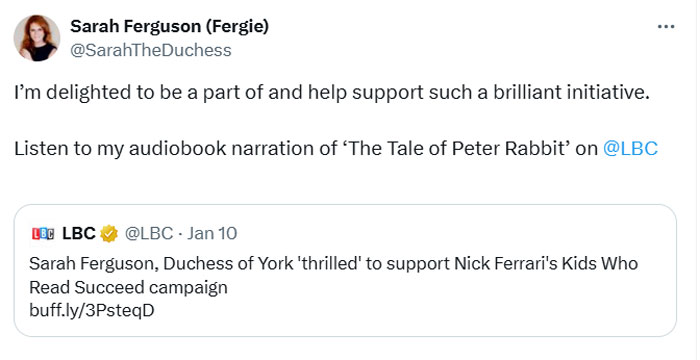The width and height of the screenshot is (700, 360).
Task: Click 'Duchess of York' text in quoted tweet
Action: tap(228, 264)
